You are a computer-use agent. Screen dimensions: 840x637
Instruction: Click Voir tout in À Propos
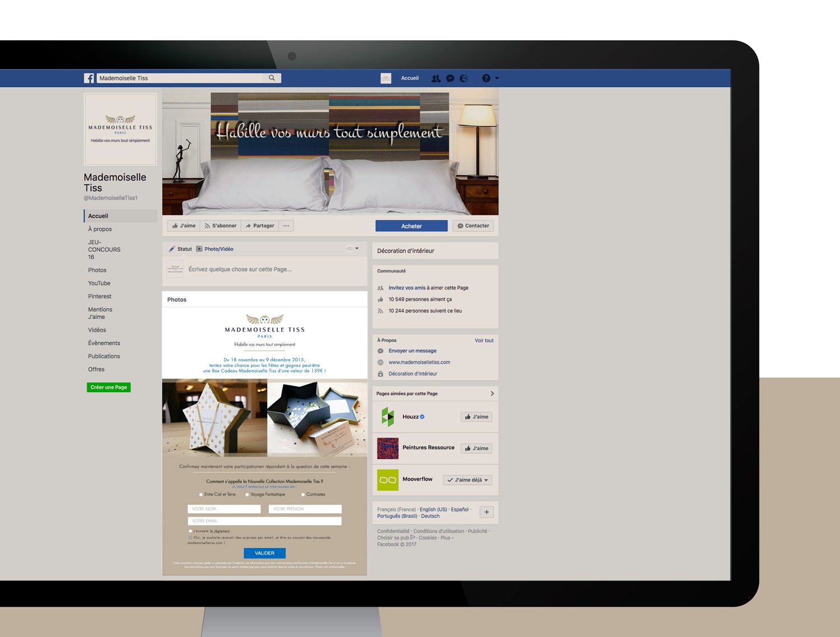[484, 340]
